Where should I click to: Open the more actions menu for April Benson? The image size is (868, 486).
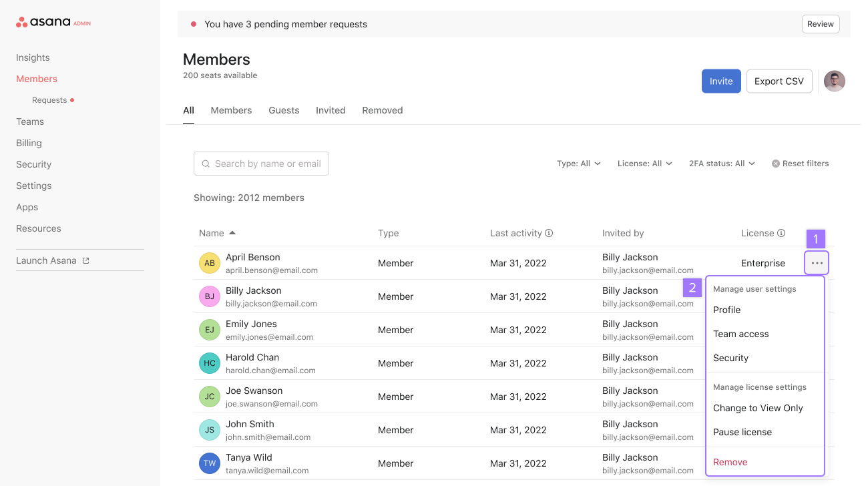point(816,262)
